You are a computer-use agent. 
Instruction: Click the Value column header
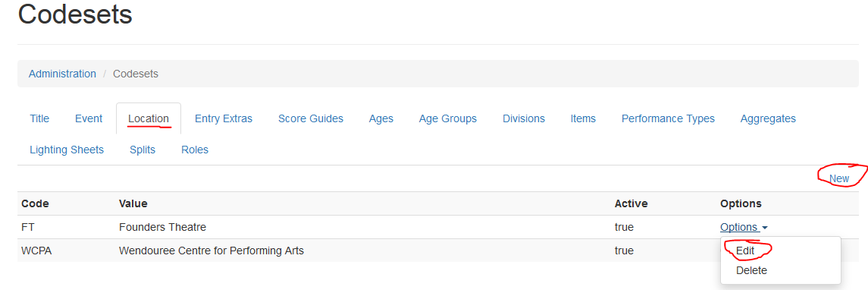(x=133, y=203)
